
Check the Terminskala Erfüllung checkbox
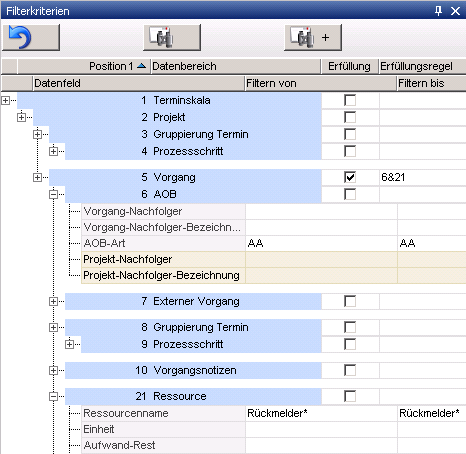[350, 100]
